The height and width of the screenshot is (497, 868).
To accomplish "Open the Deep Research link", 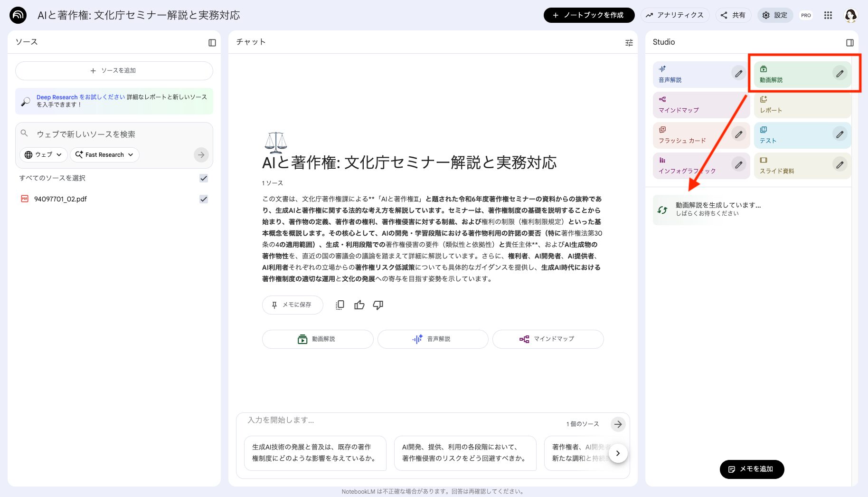I will click(57, 97).
